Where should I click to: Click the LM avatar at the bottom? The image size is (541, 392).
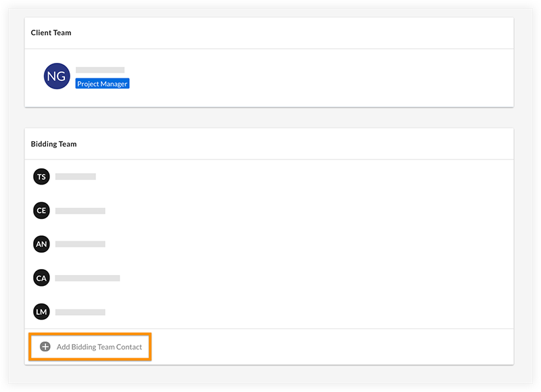point(41,312)
